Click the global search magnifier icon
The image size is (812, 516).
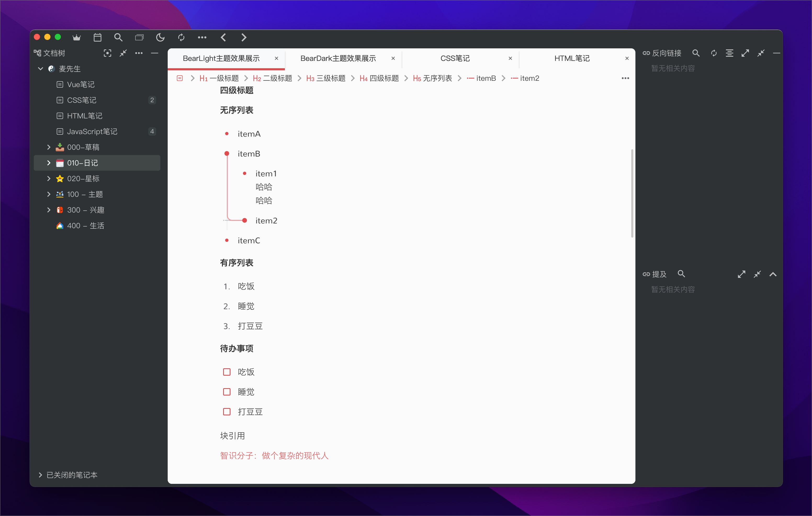pos(118,37)
